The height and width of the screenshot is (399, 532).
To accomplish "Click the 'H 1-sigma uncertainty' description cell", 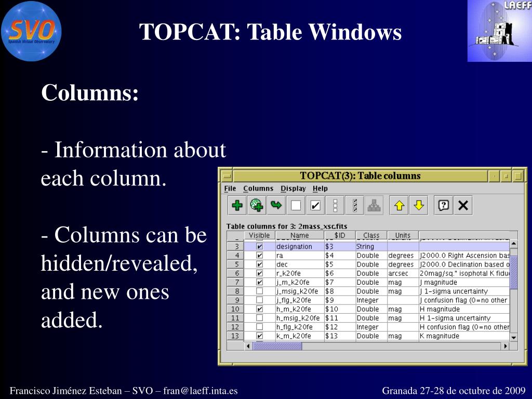I will click(x=464, y=318).
